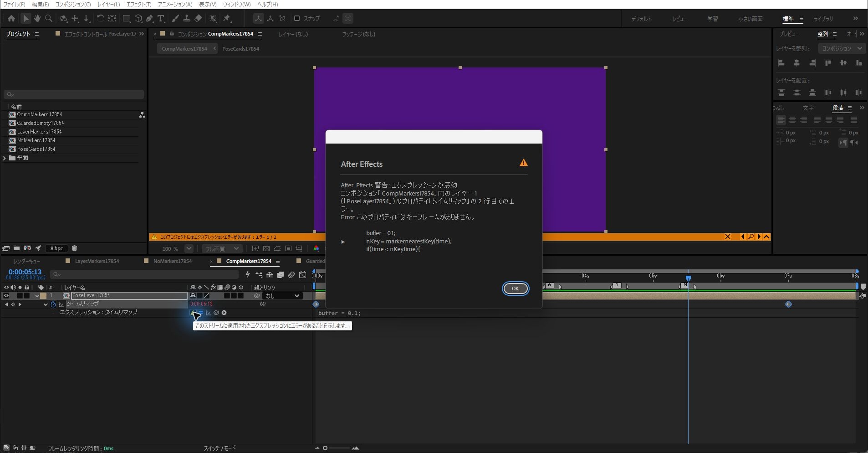Viewport: 868px width, 453px height.
Task: Switch to the デフォルト workspace
Action: [641, 19]
